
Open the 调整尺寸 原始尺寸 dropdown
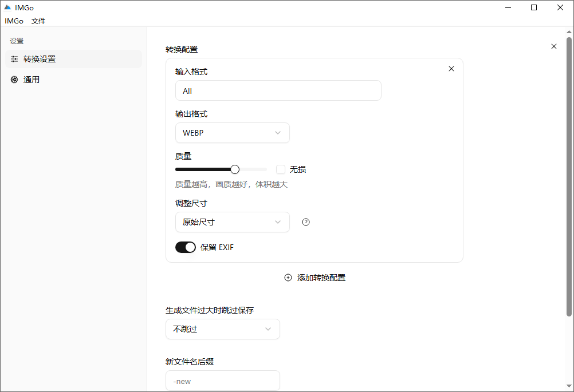coord(233,222)
